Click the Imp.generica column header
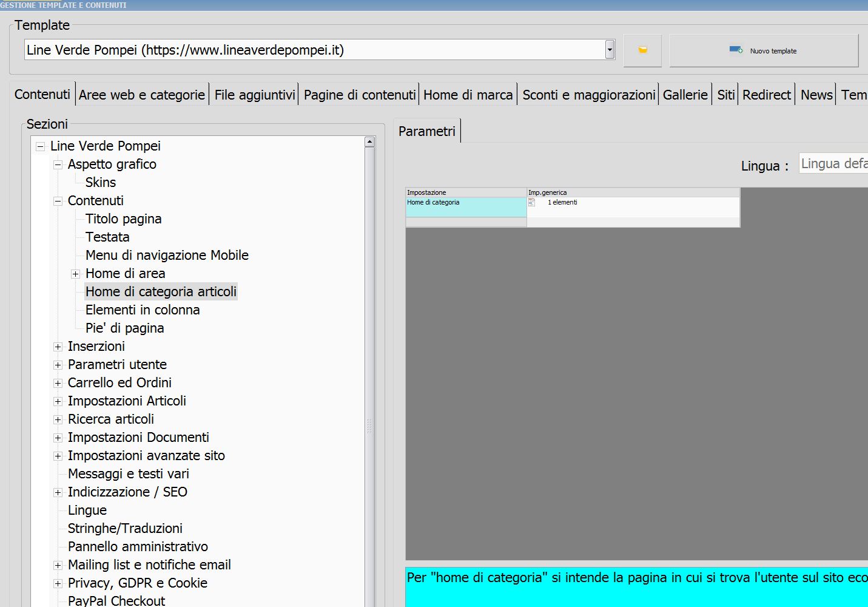 pyautogui.click(x=633, y=192)
